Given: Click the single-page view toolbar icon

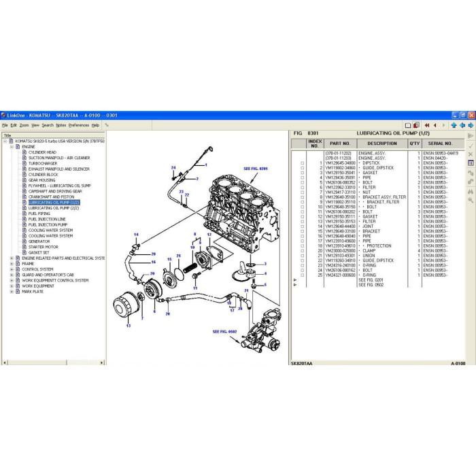Looking at the screenshot, I should 408,125.
